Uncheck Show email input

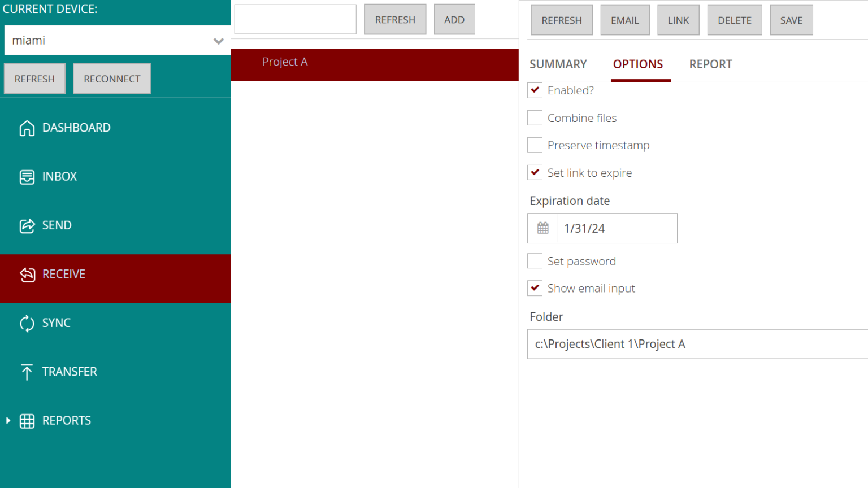click(534, 288)
